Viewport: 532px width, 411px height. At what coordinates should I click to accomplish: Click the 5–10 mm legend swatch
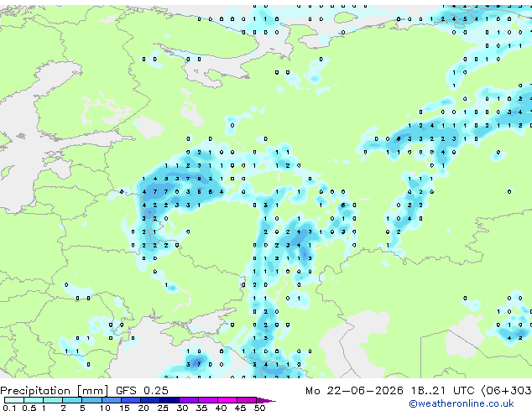coord(92,400)
